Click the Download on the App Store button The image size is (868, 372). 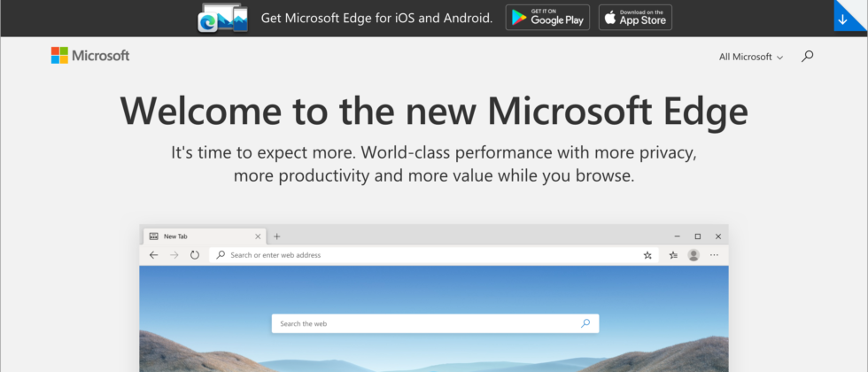(635, 18)
